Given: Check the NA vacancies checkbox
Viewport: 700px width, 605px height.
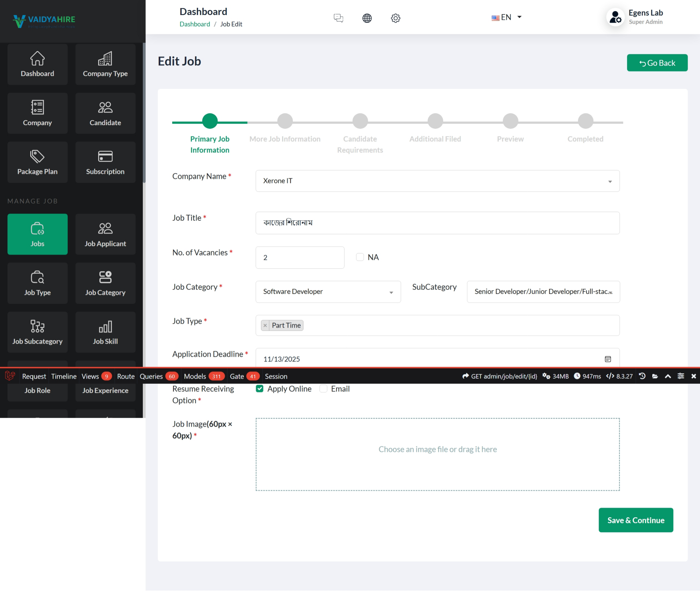Looking at the screenshot, I should click(x=360, y=257).
